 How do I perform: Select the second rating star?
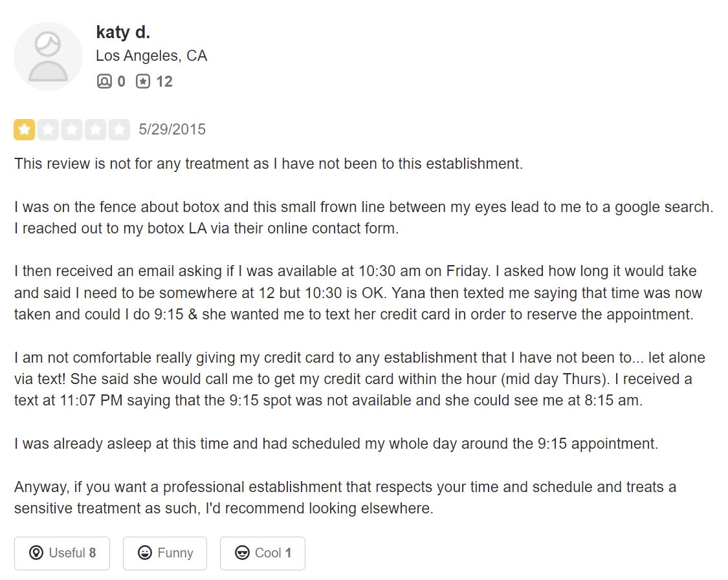click(49, 129)
